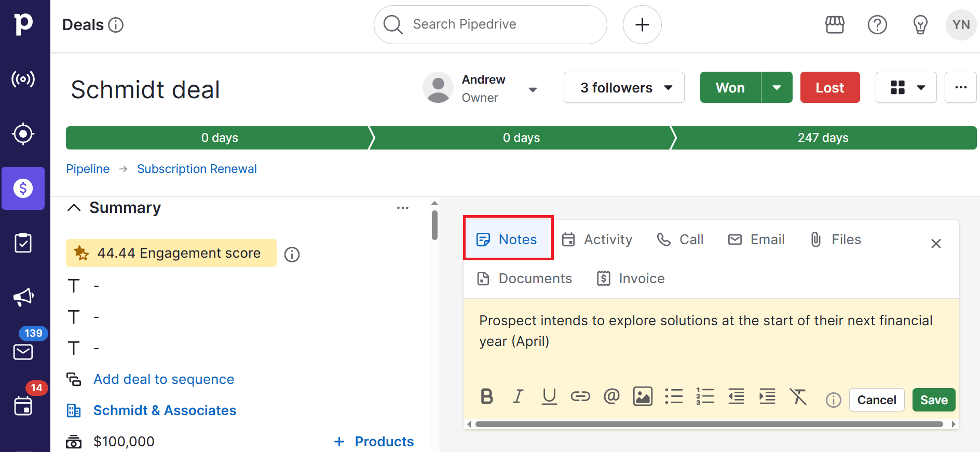This screenshot has height=452, width=980.
Task: Insert a link into the note
Action: pos(580,397)
